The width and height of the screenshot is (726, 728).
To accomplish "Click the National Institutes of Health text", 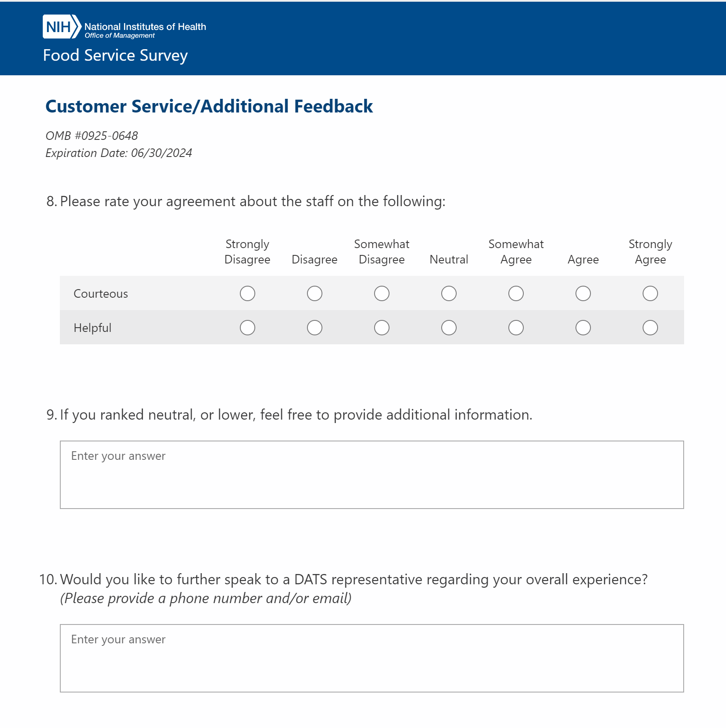I will [x=145, y=27].
